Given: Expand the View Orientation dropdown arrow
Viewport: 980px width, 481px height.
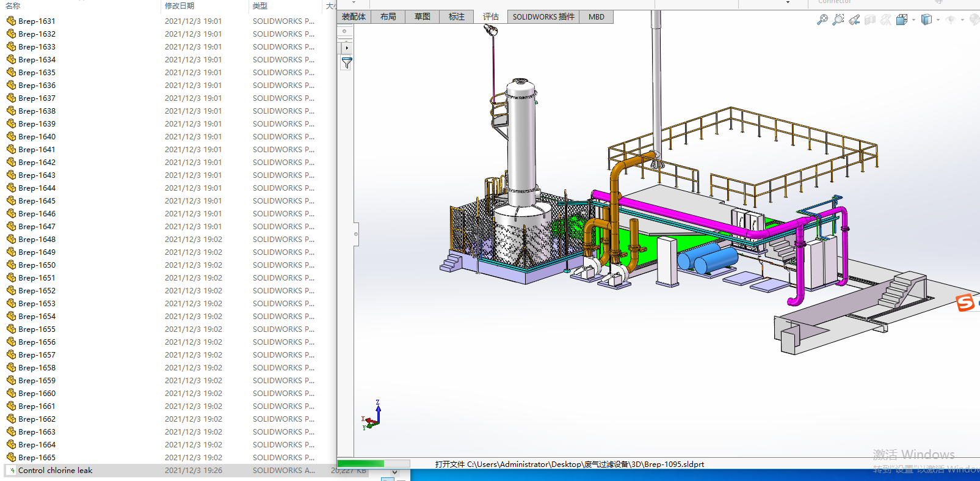Looking at the screenshot, I should [x=913, y=20].
